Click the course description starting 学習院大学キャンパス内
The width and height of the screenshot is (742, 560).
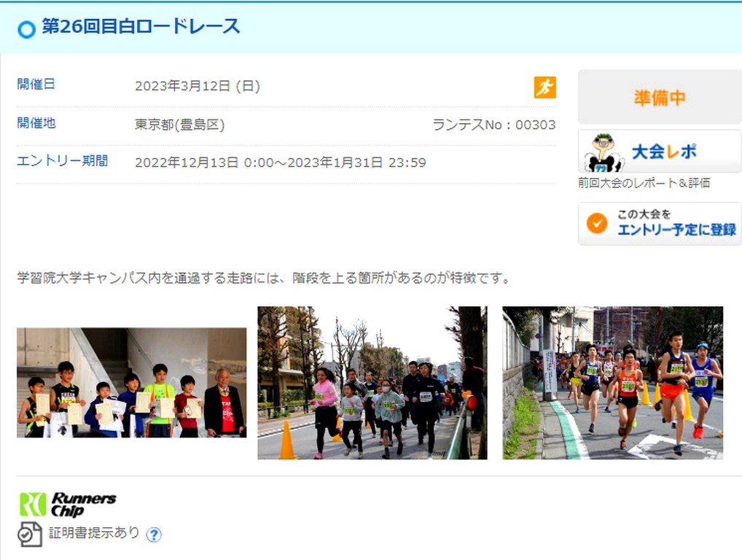[x=264, y=277]
